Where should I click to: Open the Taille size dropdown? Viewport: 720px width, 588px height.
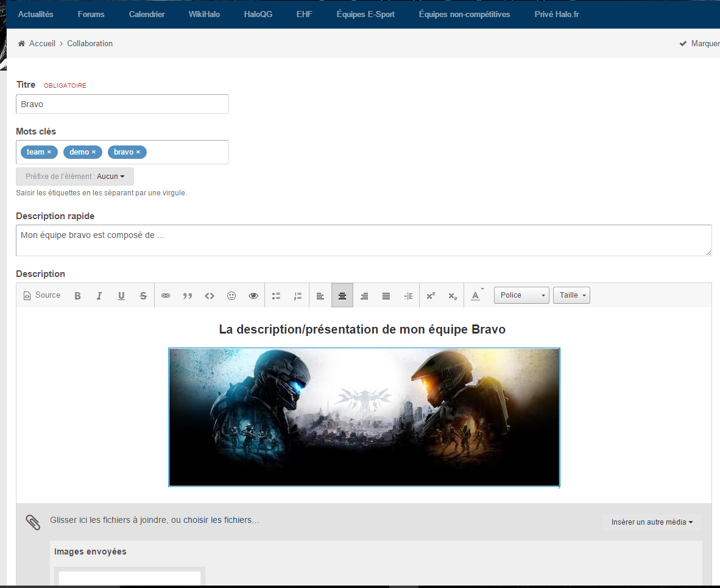point(572,295)
